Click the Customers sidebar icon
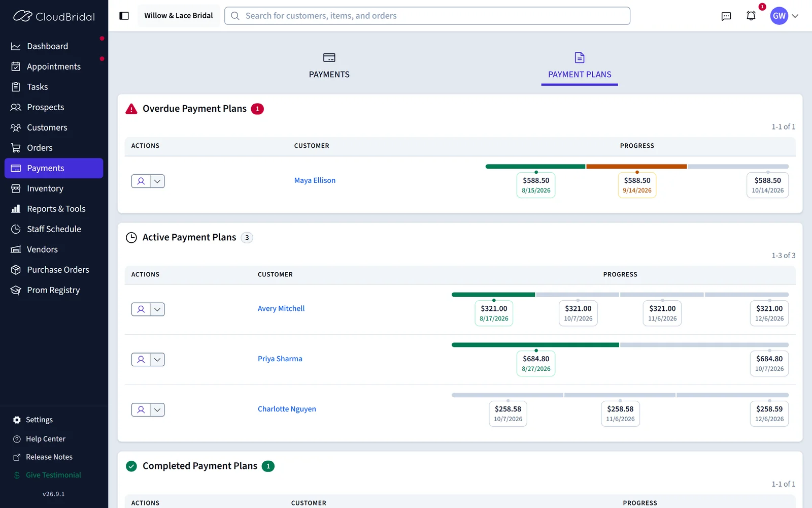This screenshot has height=508, width=812. (x=16, y=128)
